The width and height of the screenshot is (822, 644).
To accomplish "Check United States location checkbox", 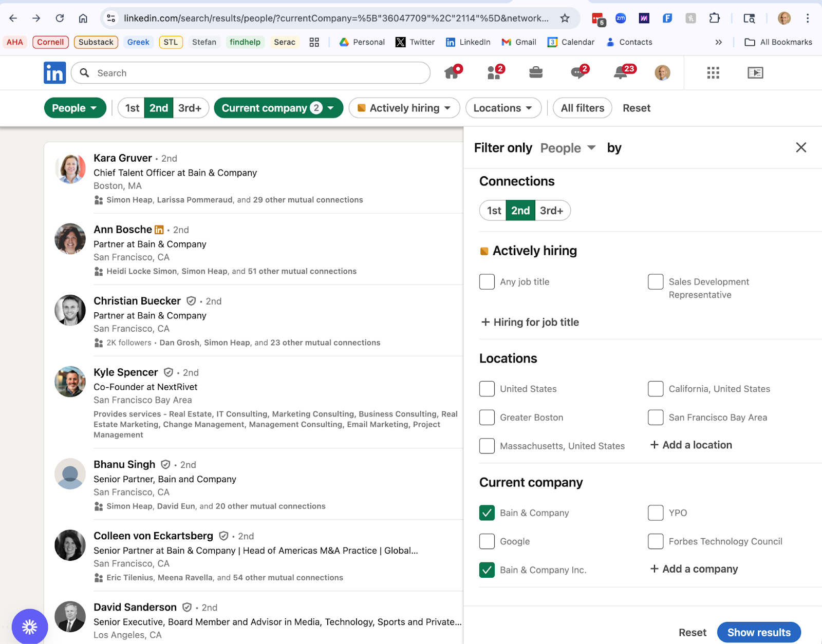I will pos(487,389).
